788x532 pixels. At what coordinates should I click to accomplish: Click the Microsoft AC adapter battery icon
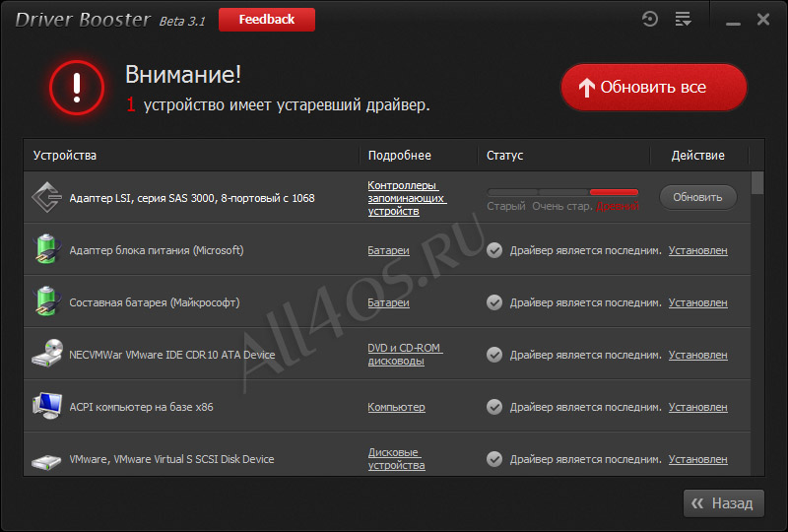46,249
